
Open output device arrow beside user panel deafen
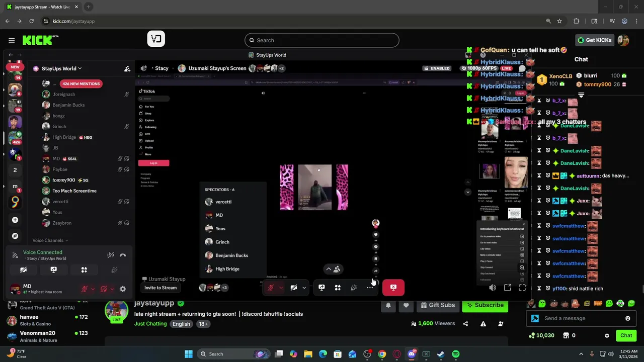tap(112, 289)
